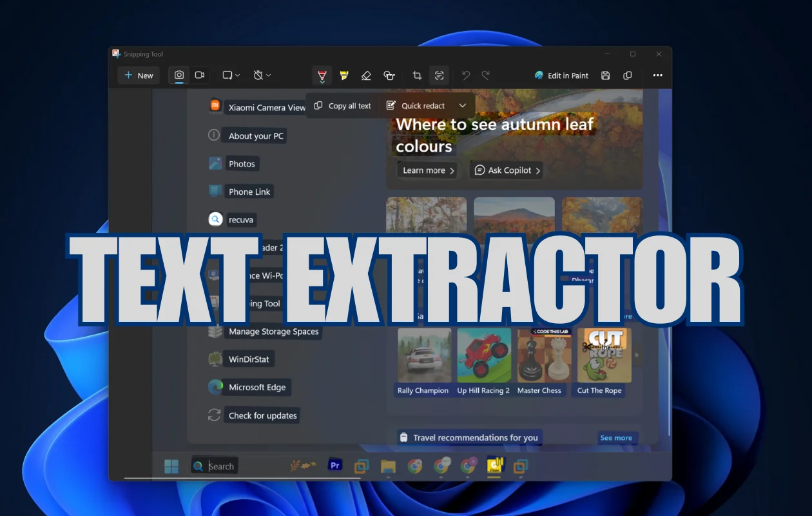Choose the eraser tool
Screen dimensions: 812x516
tap(366, 75)
